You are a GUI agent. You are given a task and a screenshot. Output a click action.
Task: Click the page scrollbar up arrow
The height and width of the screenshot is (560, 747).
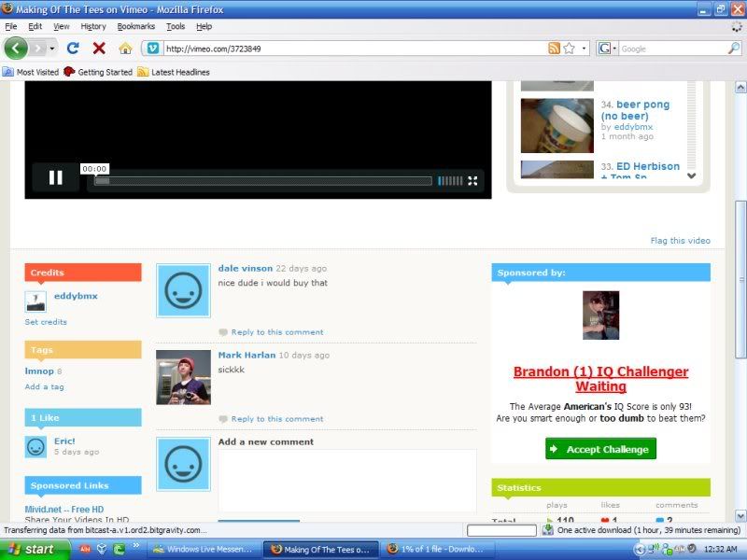(x=740, y=87)
